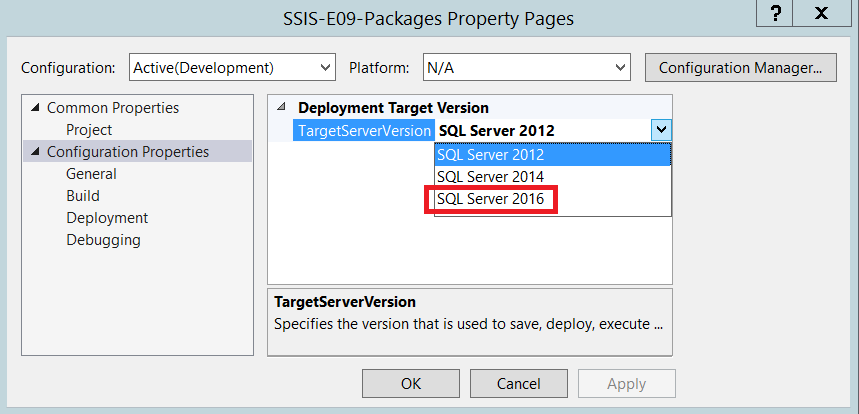Select Debugging in the properties tree
The width and height of the screenshot is (859, 414).
[x=103, y=240]
